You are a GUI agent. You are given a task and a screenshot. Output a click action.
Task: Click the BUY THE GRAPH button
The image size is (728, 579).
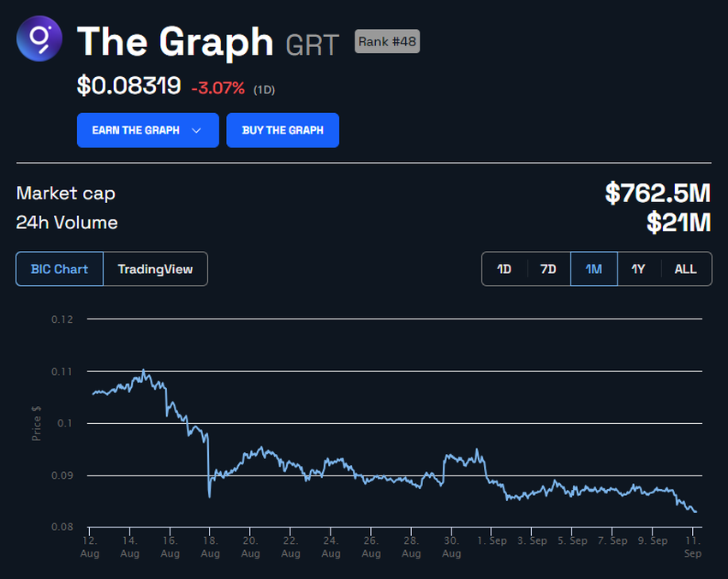283,130
